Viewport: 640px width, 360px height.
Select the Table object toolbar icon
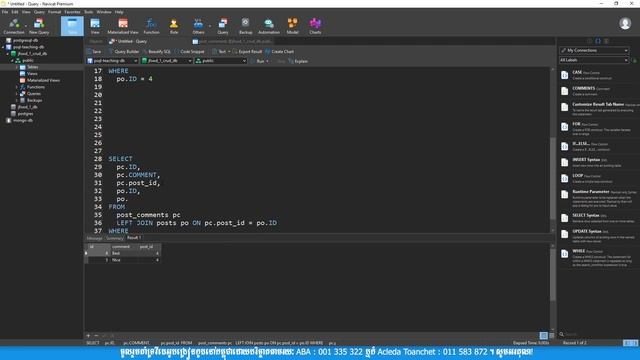pyautogui.click(x=72, y=26)
